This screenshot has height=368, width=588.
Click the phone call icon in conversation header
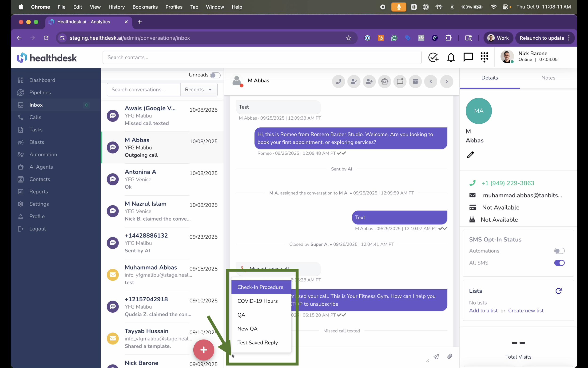point(338,81)
